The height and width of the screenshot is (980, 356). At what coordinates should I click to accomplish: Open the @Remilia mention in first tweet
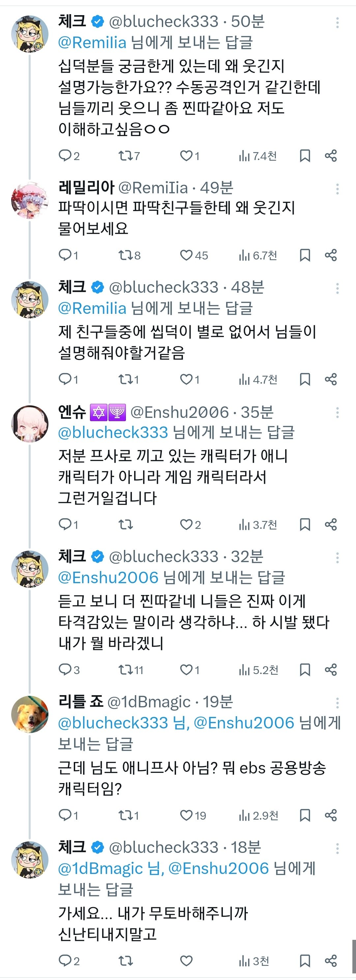[92, 42]
